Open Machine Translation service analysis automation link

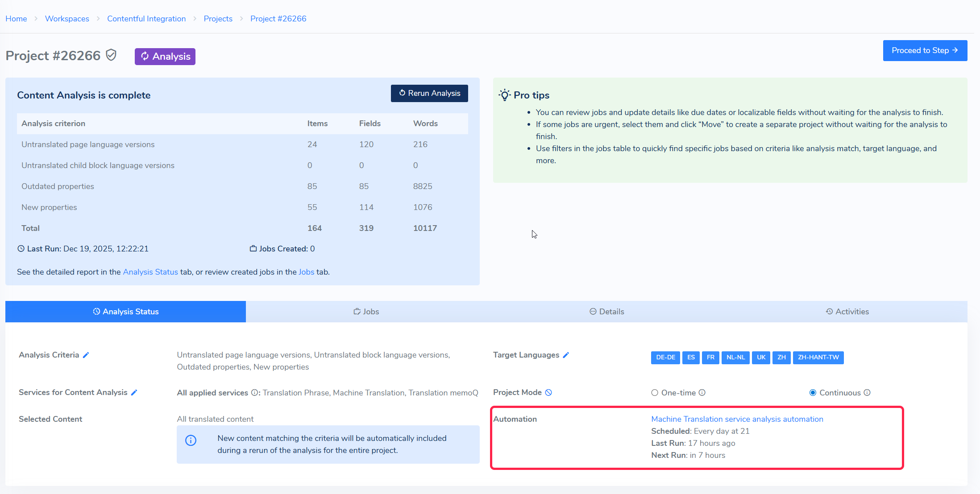(737, 419)
